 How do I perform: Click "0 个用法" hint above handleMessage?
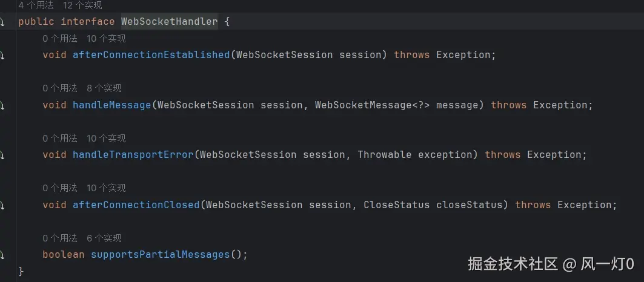pyautogui.click(x=60, y=88)
